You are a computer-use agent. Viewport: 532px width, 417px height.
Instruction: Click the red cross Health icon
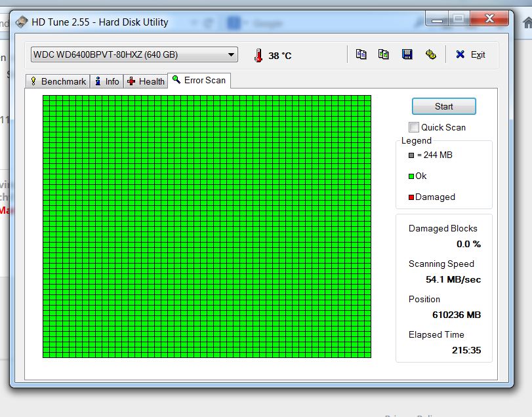[x=131, y=81]
